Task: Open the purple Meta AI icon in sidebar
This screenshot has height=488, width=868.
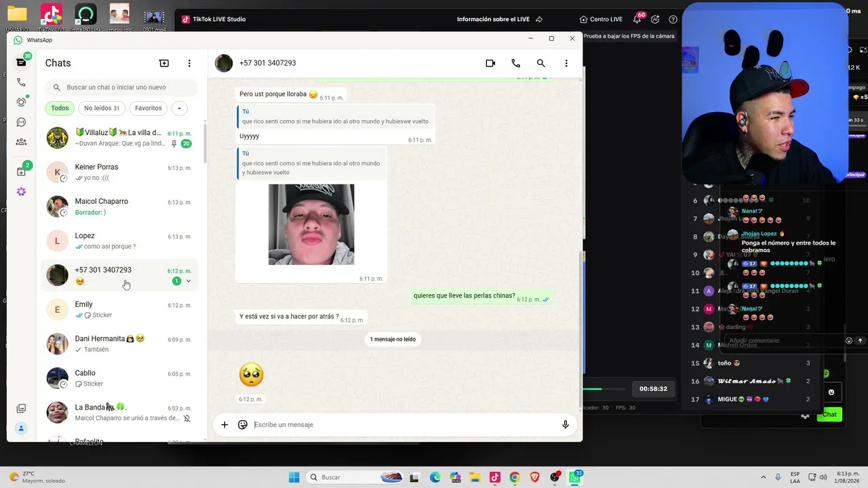Action: tap(21, 192)
